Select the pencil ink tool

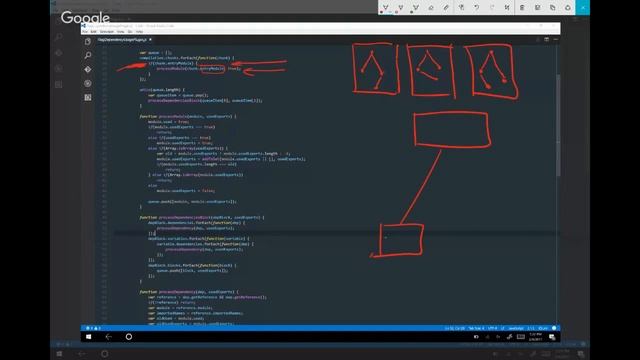(400, 8)
